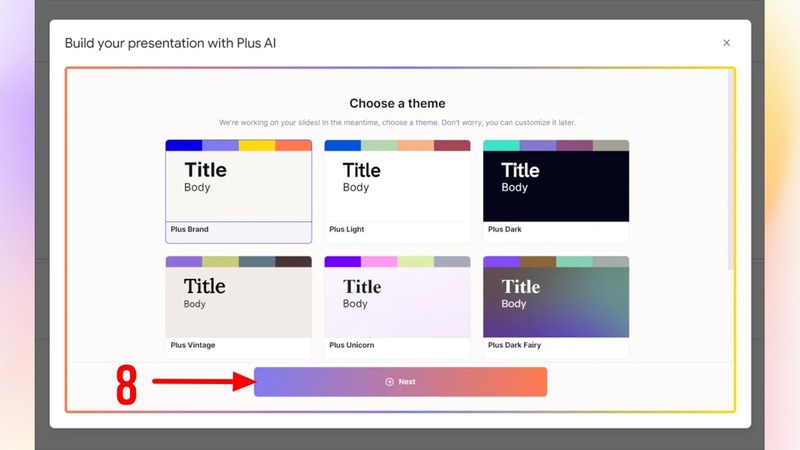
Task: Click the "Plus Dark Fairy" label text
Action: tap(514, 345)
